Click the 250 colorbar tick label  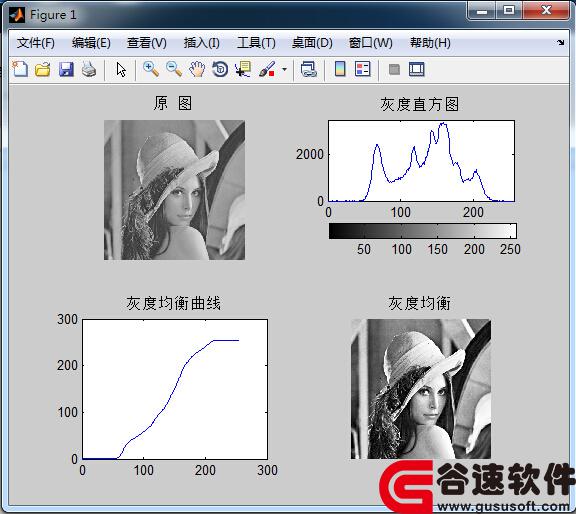pyautogui.click(x=510, y=249)
